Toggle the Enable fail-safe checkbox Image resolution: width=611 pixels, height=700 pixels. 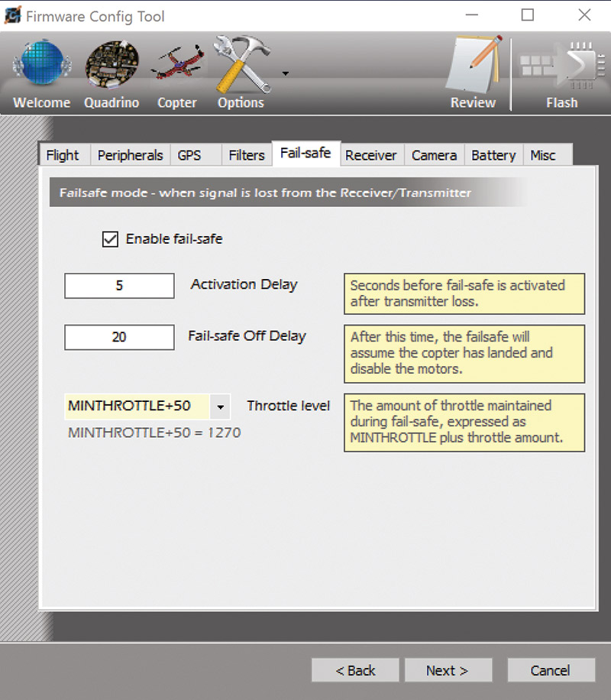(x=110, y=239)
